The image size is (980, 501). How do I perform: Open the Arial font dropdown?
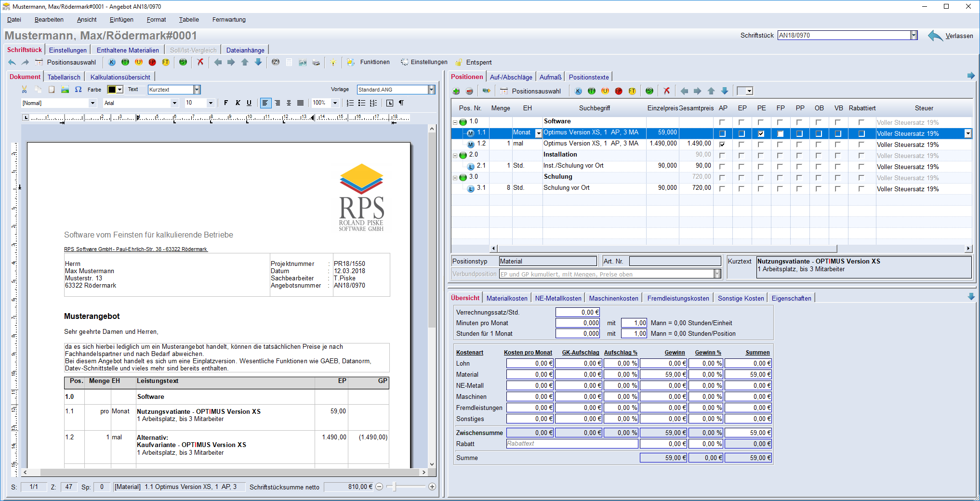(174, 103)
